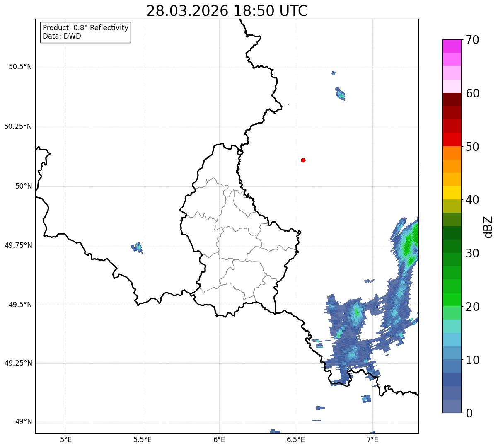The width and height of the screenshot is (498, 448).
Task: Click the 49.25°N latitude label
Action: (18, 363)
